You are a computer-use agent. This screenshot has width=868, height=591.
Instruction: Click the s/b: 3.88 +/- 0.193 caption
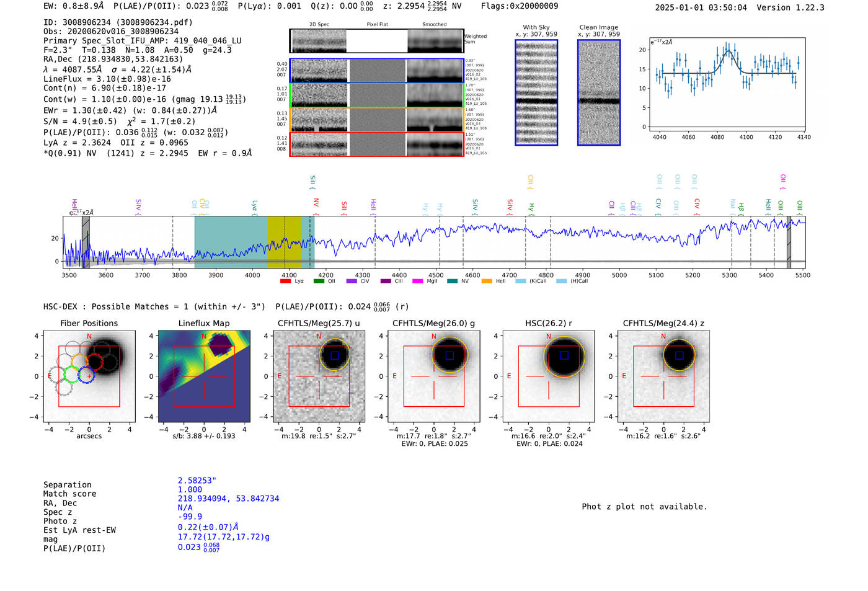(204, 436)
